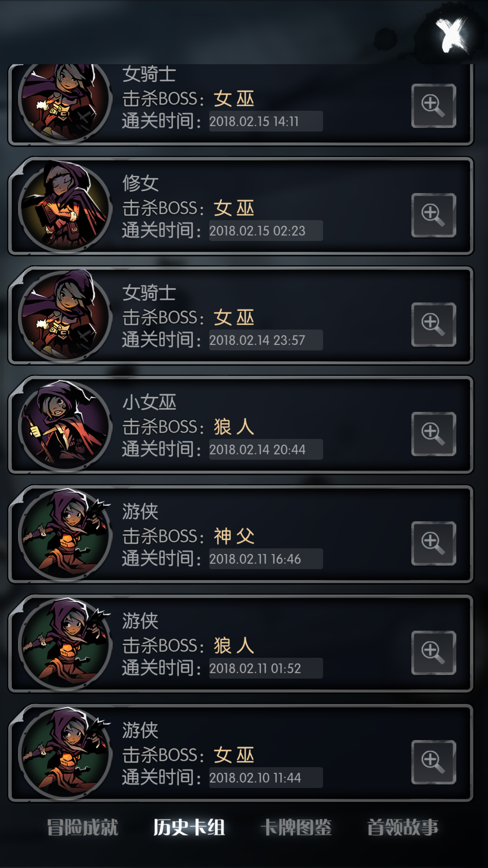The width and height of the screenshot is (488, 868).
Task: Open details for the 2018.02.11 01:52 run
Action: pyautogui.click(x=433, y=653)
